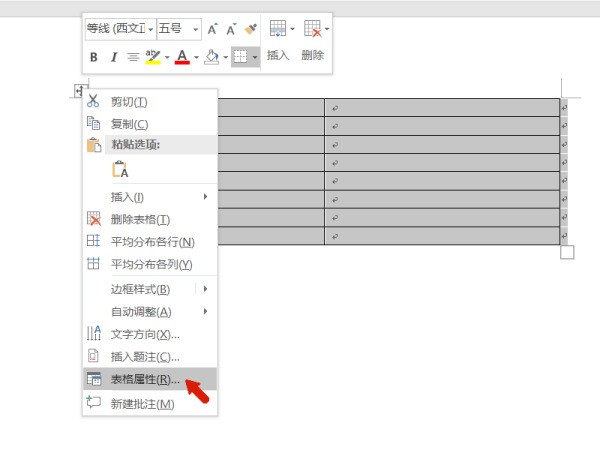Screen dimensions: 600x450
Task: Click the grow font size icon
Action: coord(213,29)
